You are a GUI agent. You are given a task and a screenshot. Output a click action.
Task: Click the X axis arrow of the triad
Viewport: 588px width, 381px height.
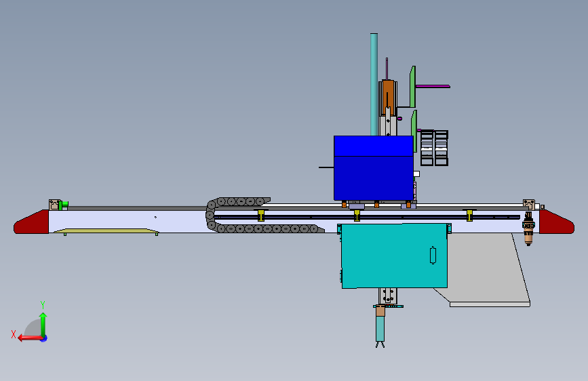click(x=29, y=338)
